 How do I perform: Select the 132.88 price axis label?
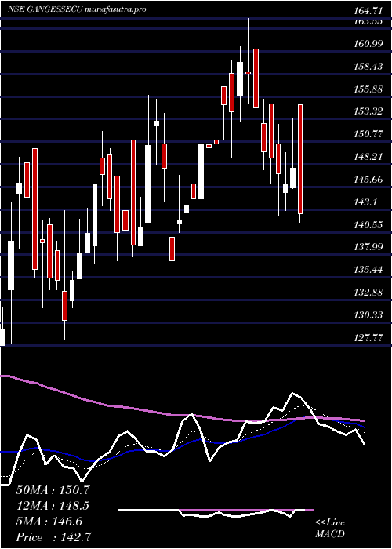368,293
